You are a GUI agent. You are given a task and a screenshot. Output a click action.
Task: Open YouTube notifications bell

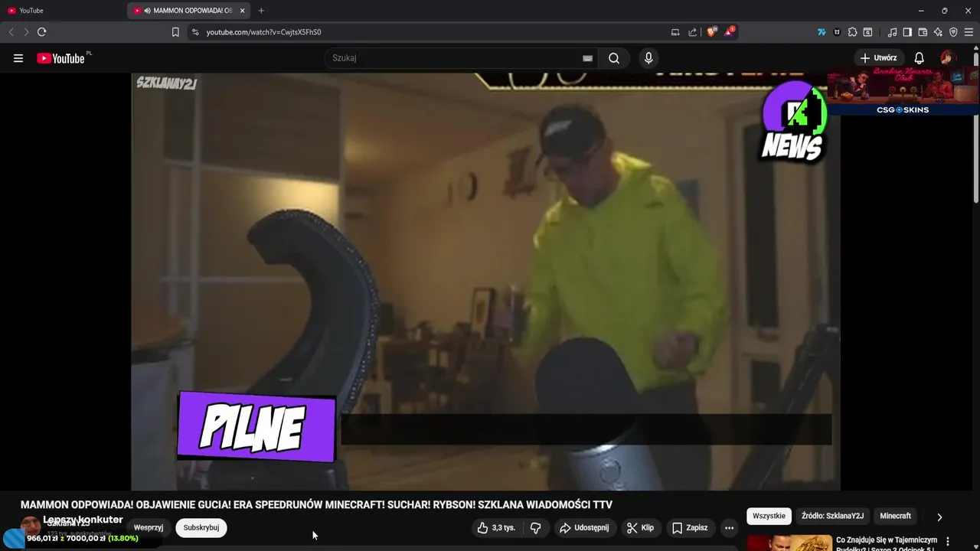tap(920, 58)
